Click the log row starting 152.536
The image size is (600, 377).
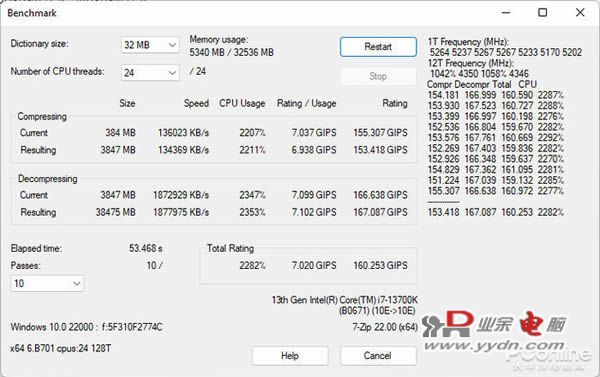tap(496, 127)
